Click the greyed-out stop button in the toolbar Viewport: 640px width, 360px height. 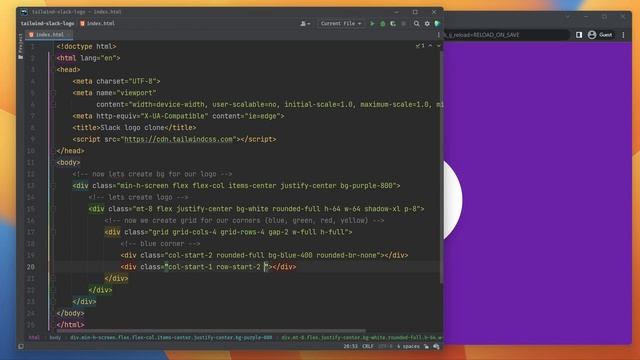click(x=404, y=24)
